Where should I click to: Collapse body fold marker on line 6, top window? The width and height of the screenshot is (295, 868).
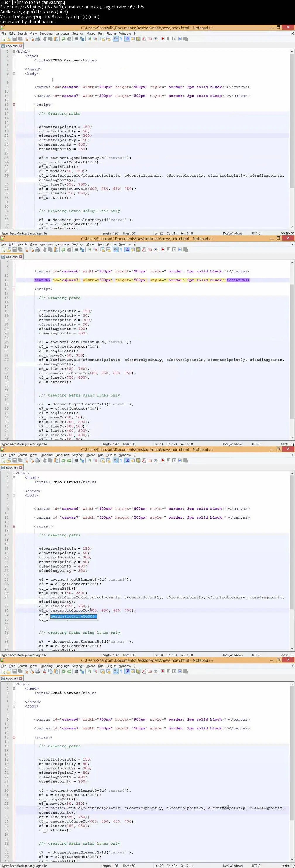coord(14,74)
